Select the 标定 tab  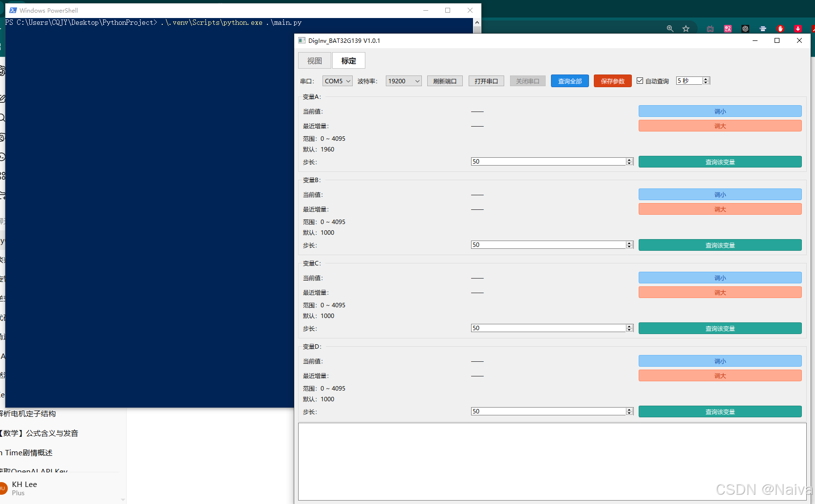coord(349,60)
